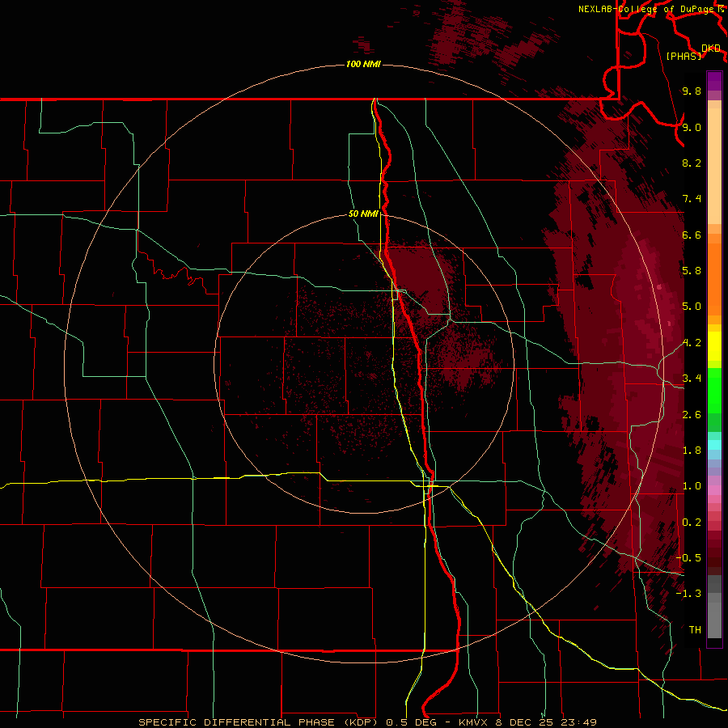Click the yellow segment of the color bar
The width and height of the screenshot is (728, 728).
point(714,346)
